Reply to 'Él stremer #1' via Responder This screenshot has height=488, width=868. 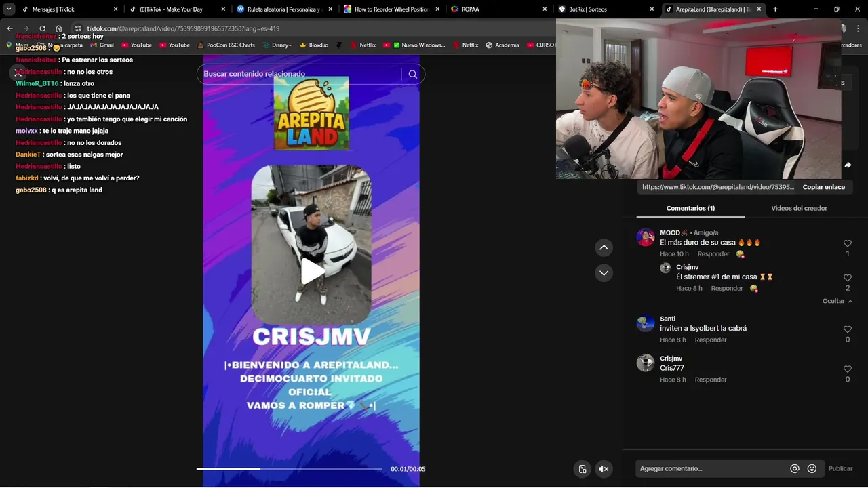click(x=727, y=289)
